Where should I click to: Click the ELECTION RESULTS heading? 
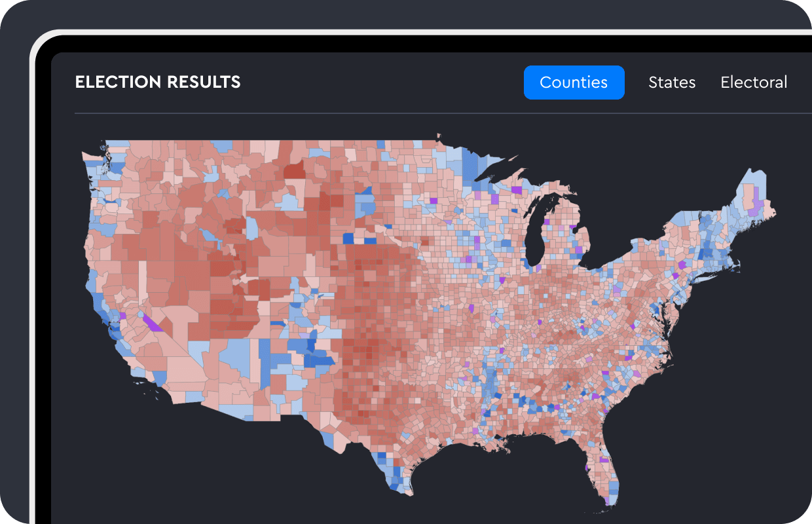point(158,82)
